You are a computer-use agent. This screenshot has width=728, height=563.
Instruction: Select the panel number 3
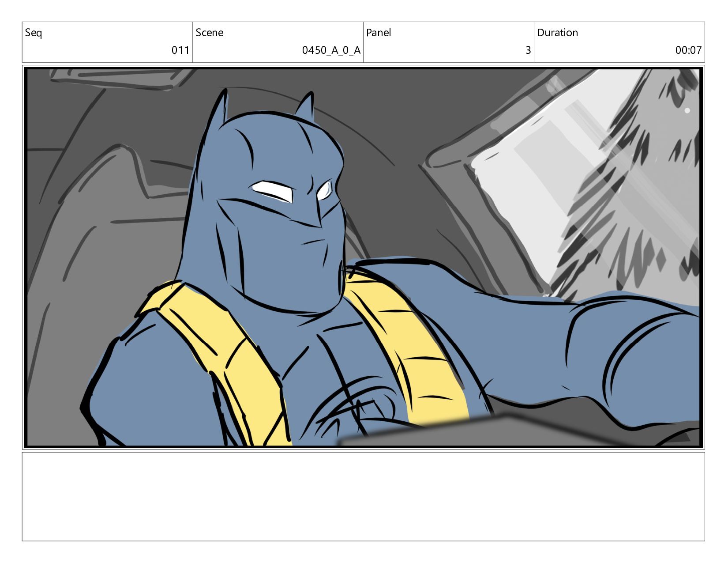[528, 50]
